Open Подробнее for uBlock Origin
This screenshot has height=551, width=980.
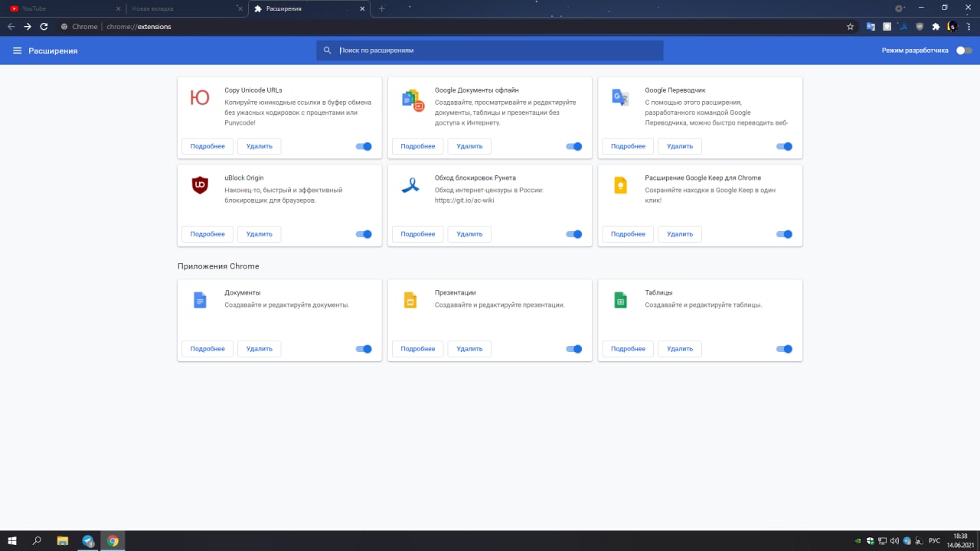(207, 234)
